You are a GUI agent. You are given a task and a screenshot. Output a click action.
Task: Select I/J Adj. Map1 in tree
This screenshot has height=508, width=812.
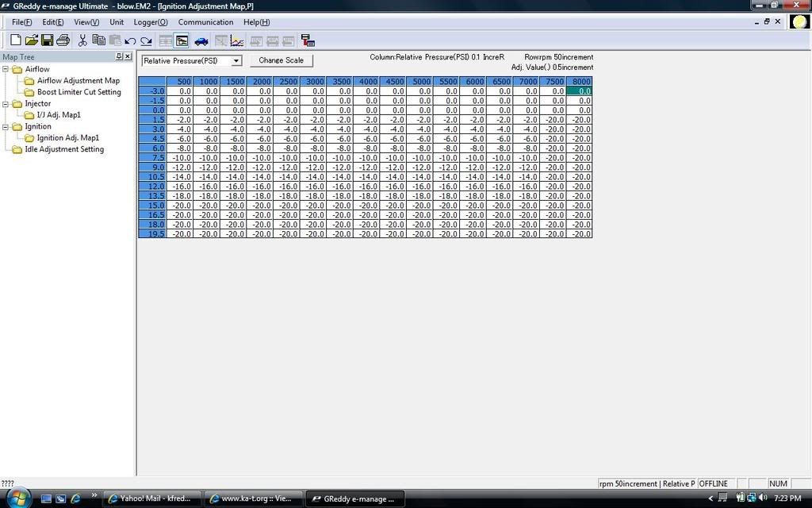[x=59, y=115]
